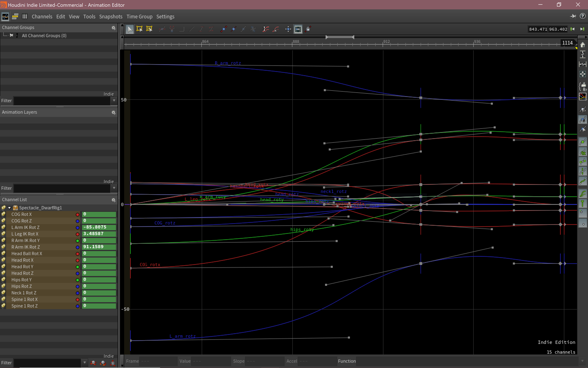Select the Head Ball Rot X channel

click(27, 253)
